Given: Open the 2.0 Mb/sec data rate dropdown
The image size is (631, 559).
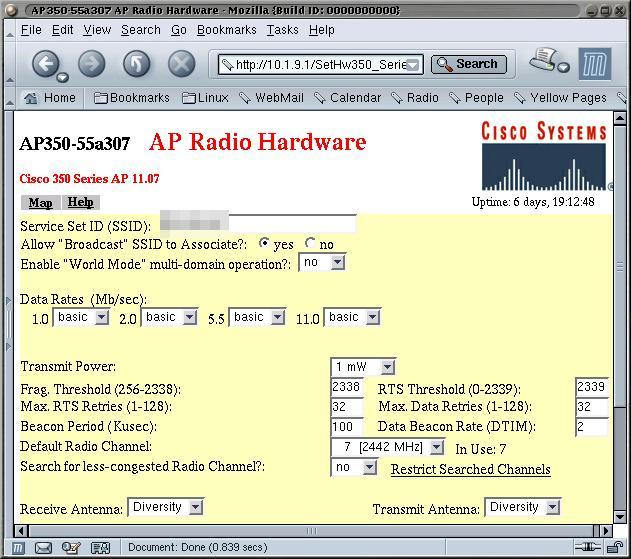Looking at the screenshot, I should 169,317.
